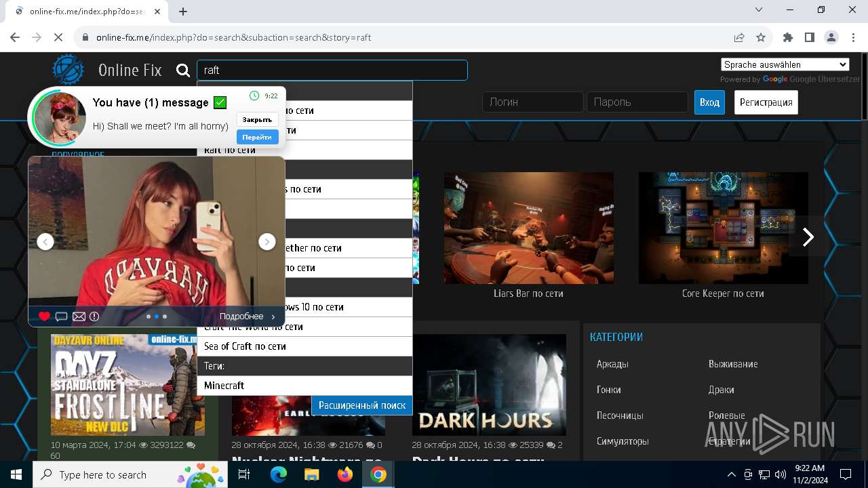Open a new browser tab

[183, 12]
